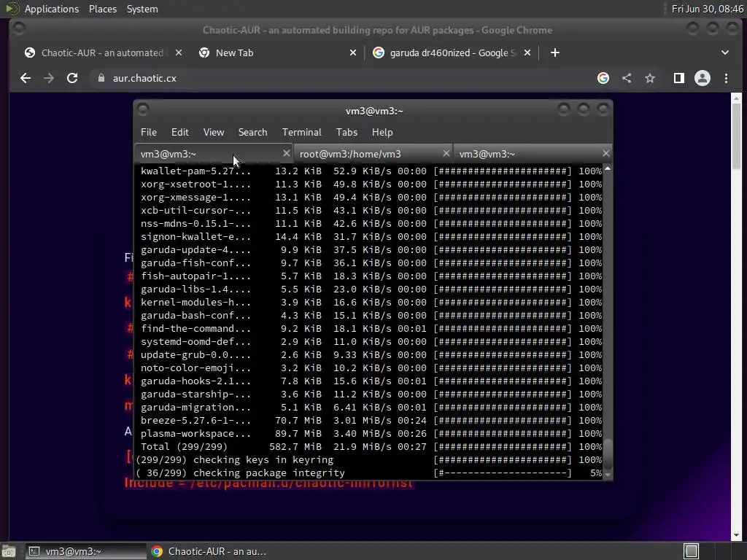Close the Chaotic-AUR browser tab
This screenshot has width=747, height=560.
pos(179,52)
